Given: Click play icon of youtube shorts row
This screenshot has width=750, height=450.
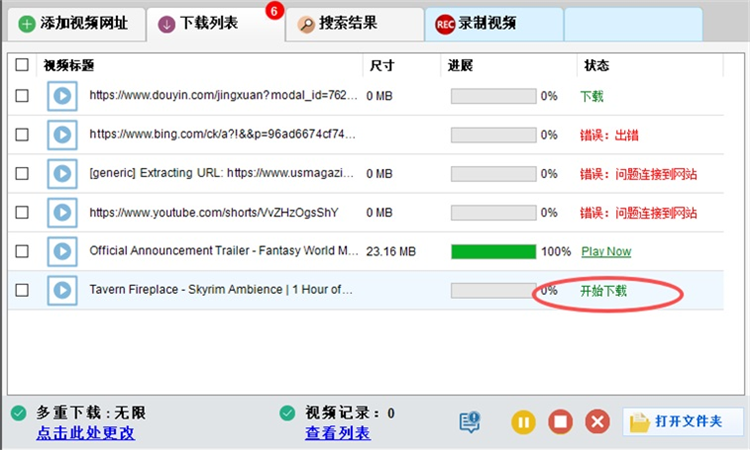Looking at the screenshot, I should click(62, 212).
